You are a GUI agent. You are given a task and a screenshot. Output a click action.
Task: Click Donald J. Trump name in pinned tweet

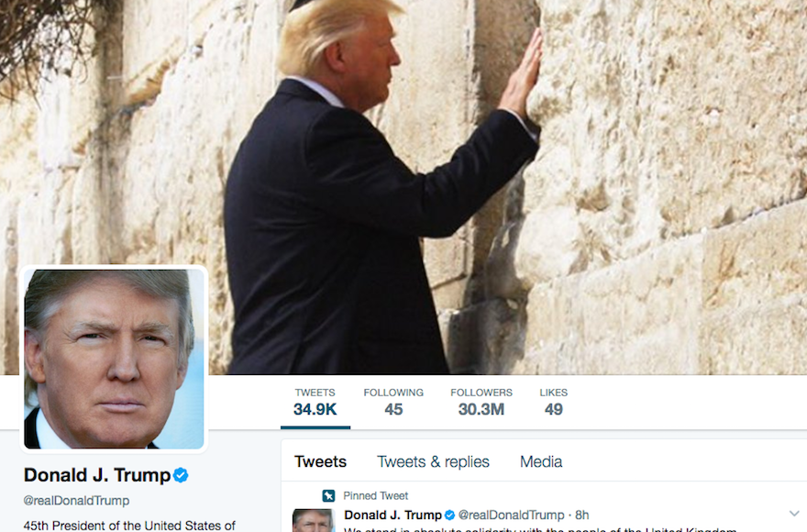[x=392, y=515]
